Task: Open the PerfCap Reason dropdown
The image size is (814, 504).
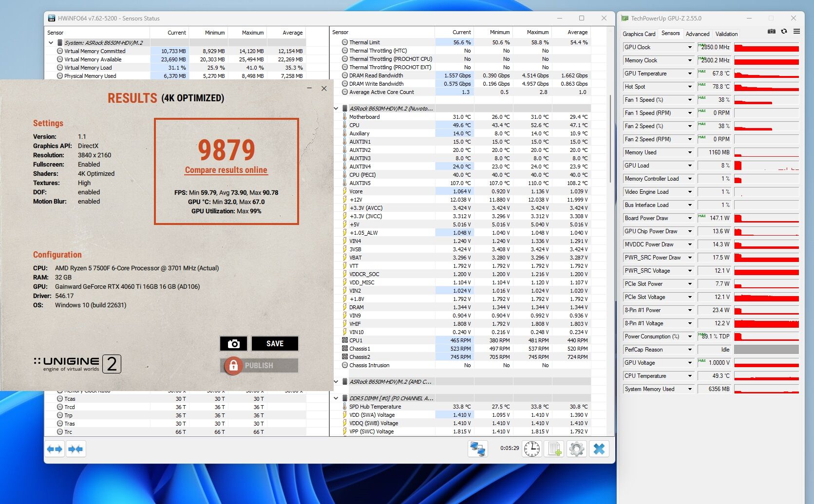Action: (690, 350)
